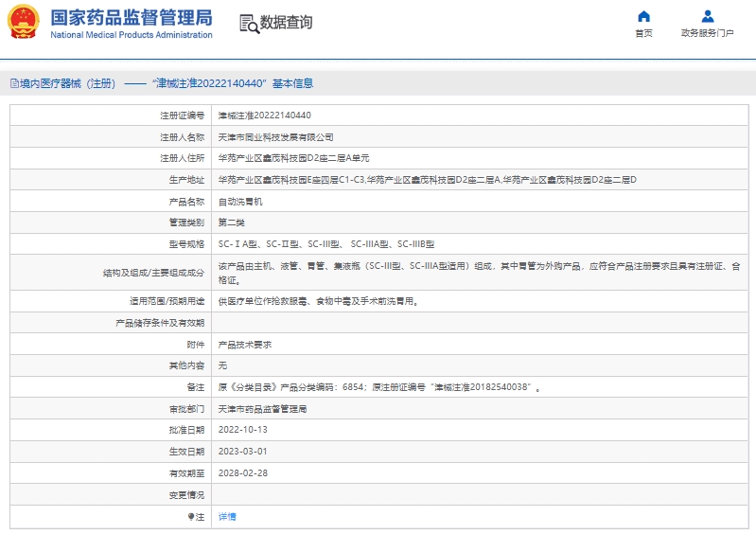Click the 政务服务门户 label
Screen dimensions: 756x534
(708, 33)
